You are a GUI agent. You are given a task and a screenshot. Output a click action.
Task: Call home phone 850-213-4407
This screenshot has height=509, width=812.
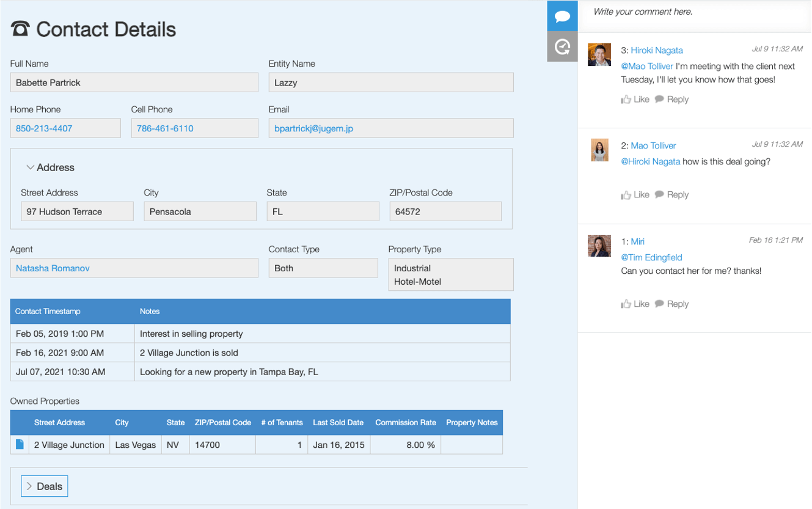point(44,128)
